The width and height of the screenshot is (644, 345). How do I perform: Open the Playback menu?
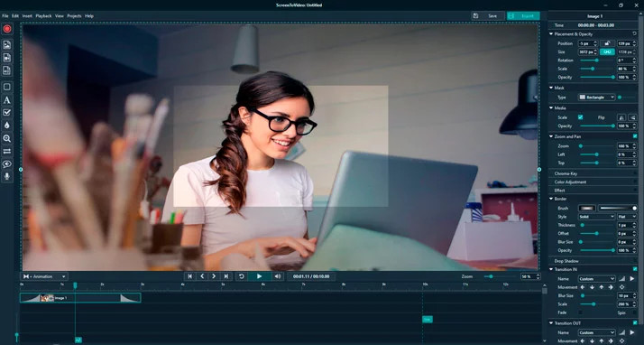point(43,16)
